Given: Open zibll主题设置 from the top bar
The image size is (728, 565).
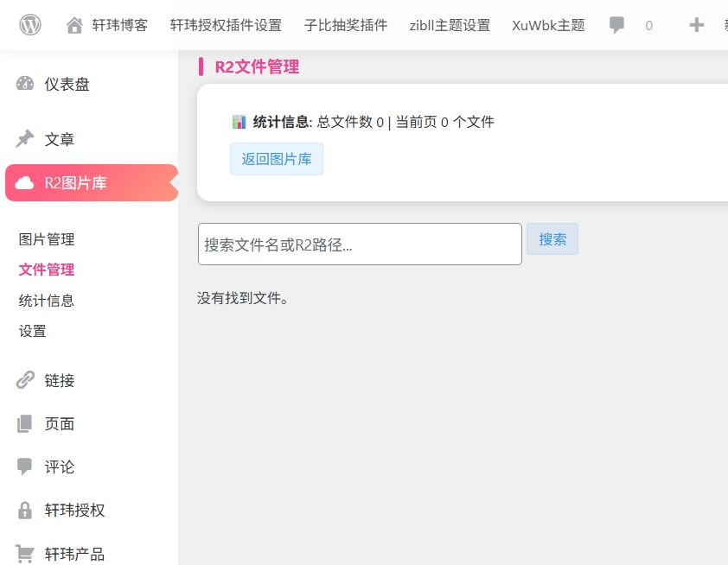Looking at the screenshot, I should [450, 25].
